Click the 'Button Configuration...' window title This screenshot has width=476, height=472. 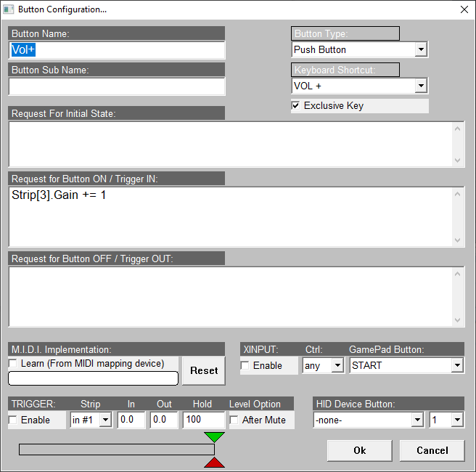pos(62,9)
